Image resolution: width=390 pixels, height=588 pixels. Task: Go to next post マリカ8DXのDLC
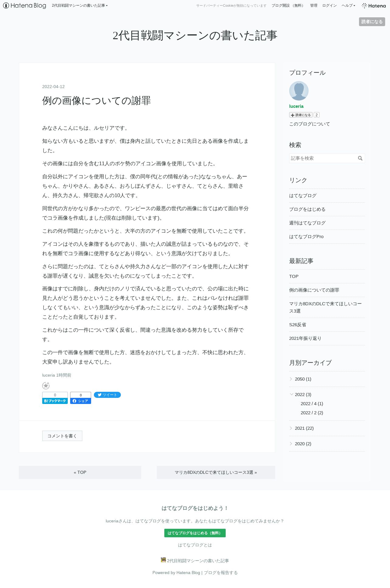pyautogui.click(x=216, y=472)
